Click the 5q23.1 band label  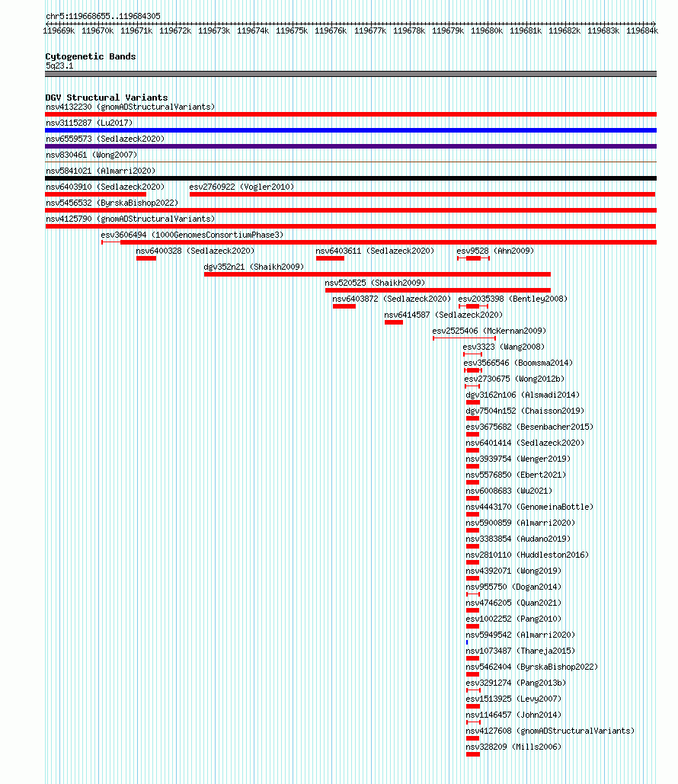point(59,66)
